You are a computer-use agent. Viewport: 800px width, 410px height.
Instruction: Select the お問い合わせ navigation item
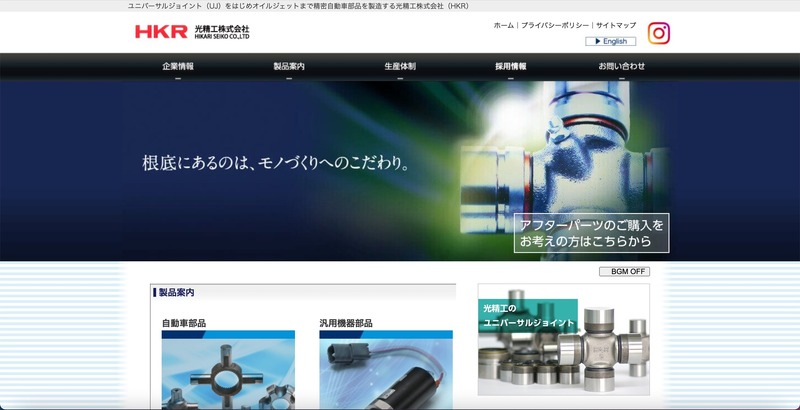pos(621,66)
